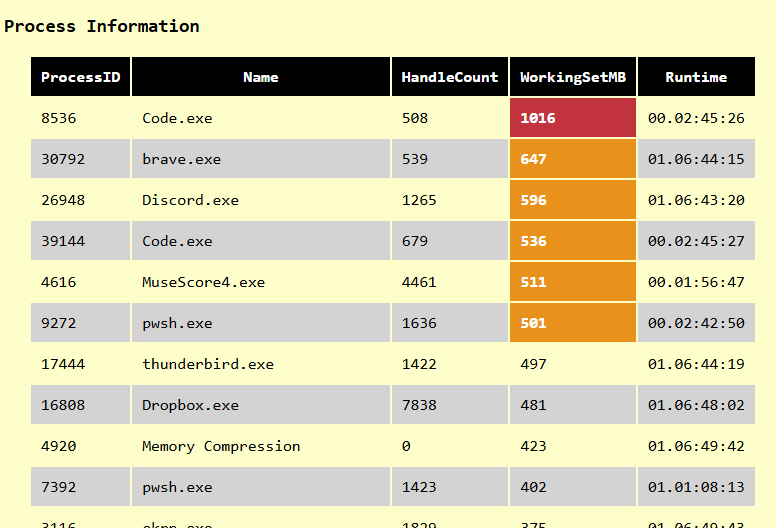Select process ID 16808 cell

pos(81,405)
